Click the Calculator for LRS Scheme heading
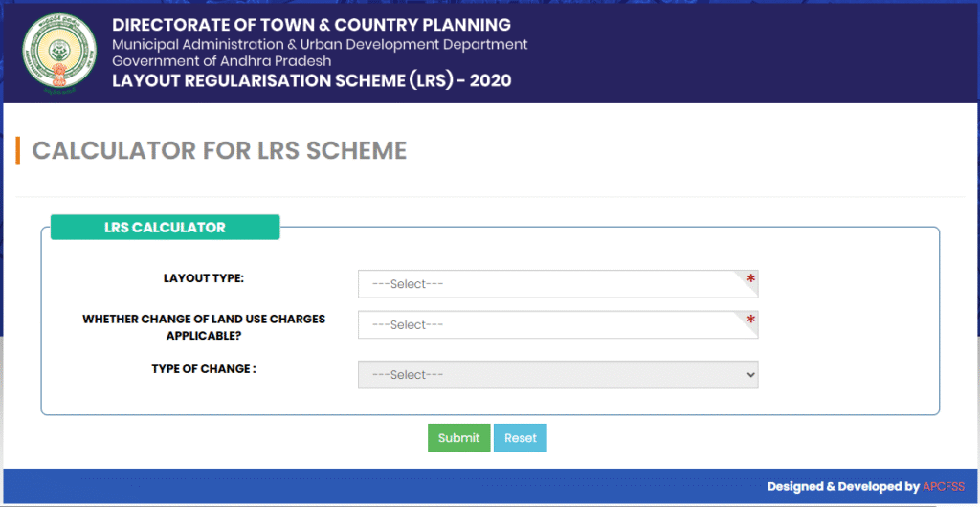The width and height of the screenshot is (980, 507). tap(219, 150)
